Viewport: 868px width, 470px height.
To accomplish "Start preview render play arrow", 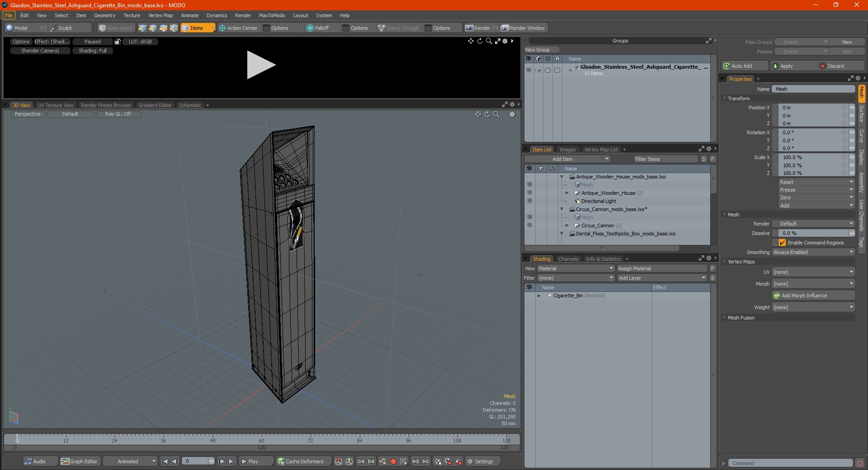I will (260, 65).
